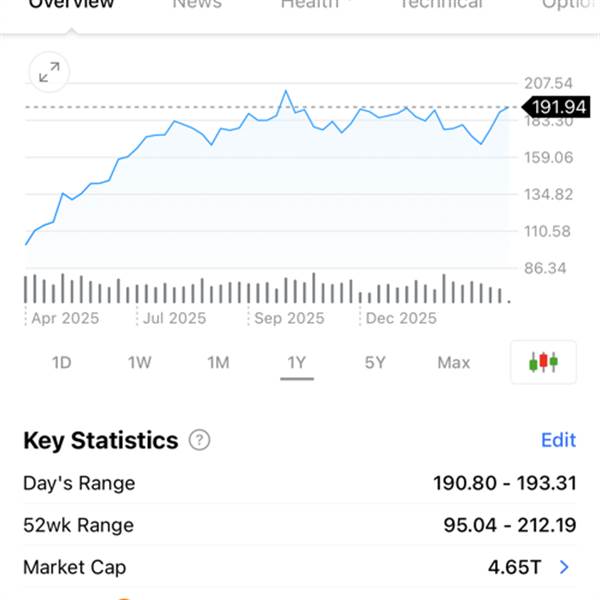The width and height of the screenshot is (600, 600).
Task: Tap the 52wk Range statistic row
Action: coord(300,525)
